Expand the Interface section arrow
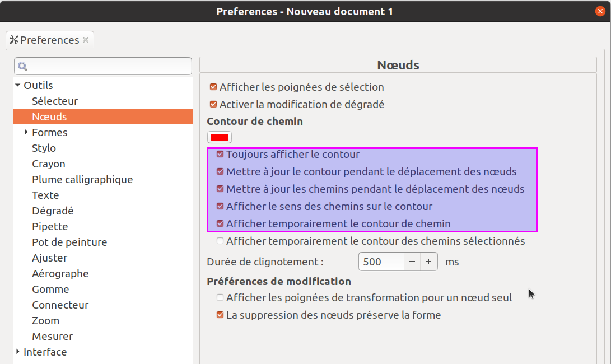Screen dimensions: 611x364 17,352
